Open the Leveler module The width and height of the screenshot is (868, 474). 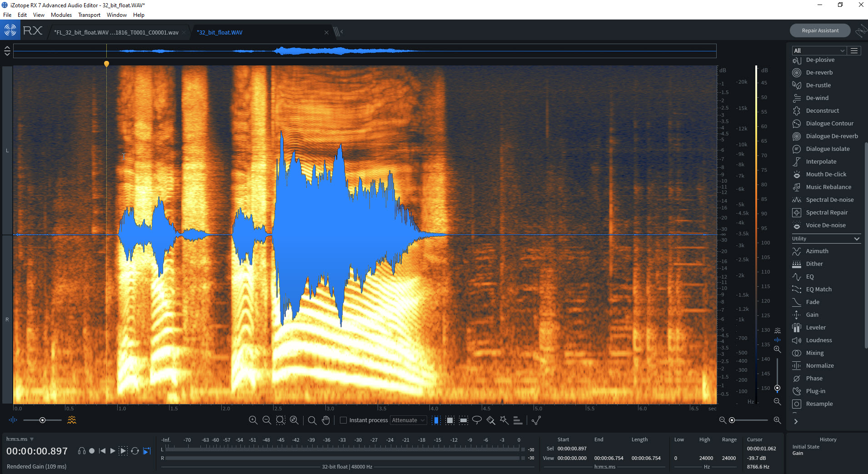816,327
